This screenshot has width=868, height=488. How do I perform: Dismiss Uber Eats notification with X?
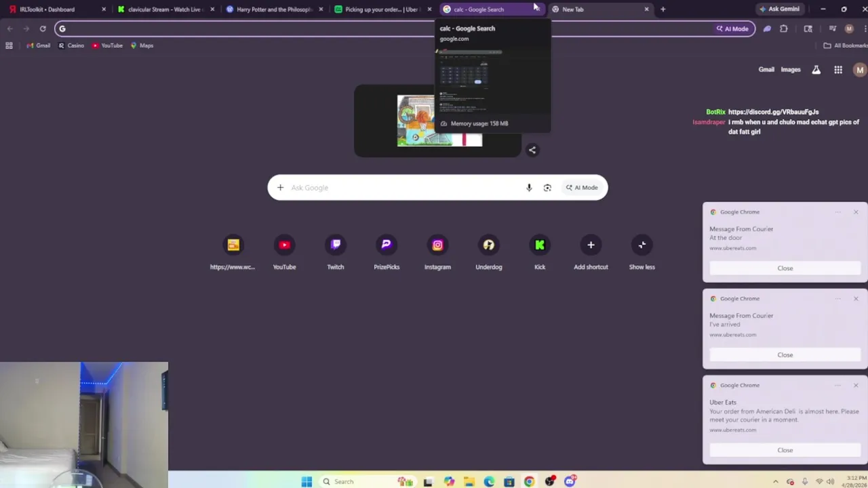856,386
